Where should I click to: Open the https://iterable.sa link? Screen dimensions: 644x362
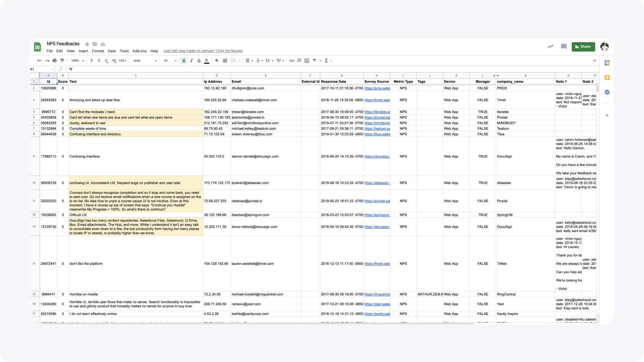377,112
